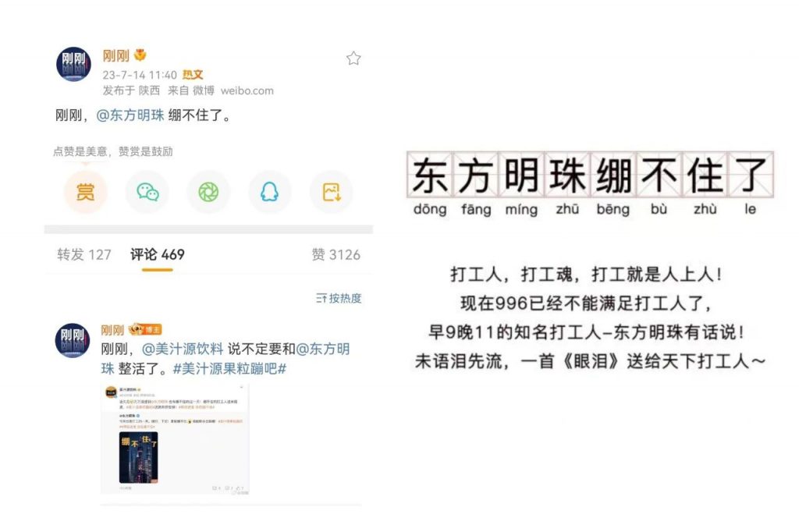The height and width of the screenshot is (532, 799).
Task: Open the @美汁源饮料 mention link
Action: pyautogui.click(x=183, y=349)
